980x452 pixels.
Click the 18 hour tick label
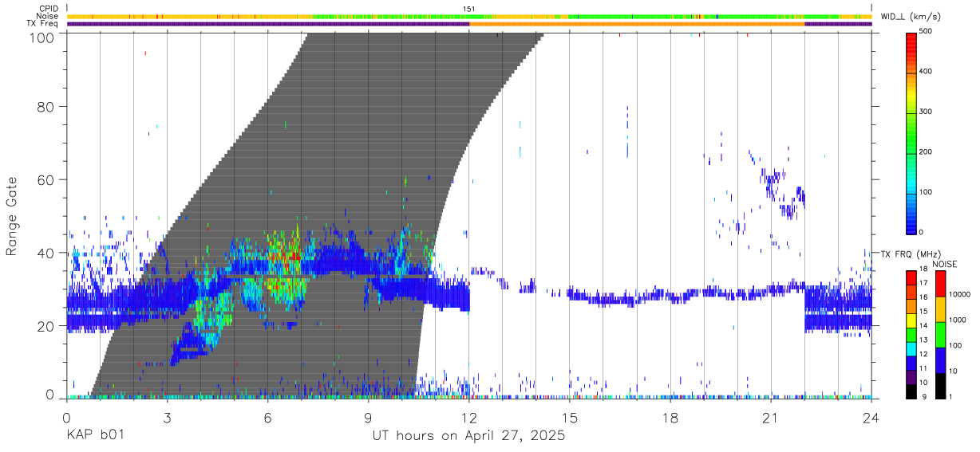[x=670, y=419]
